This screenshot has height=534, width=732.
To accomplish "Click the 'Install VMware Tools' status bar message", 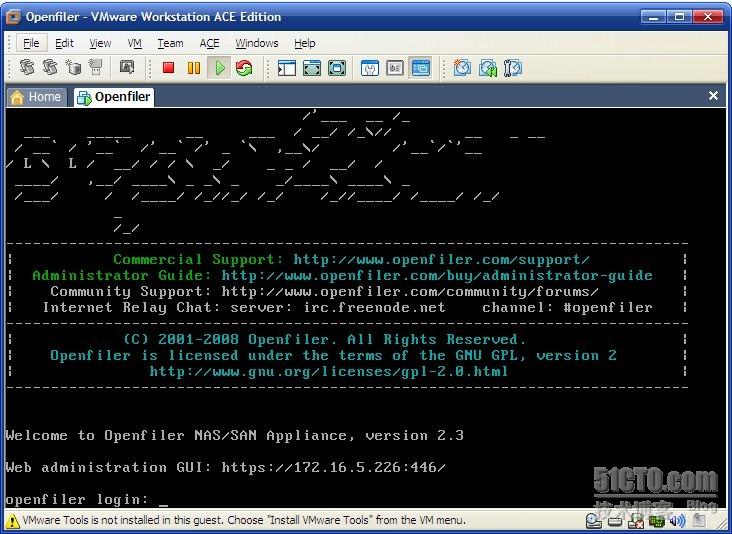I will [244, 520].
